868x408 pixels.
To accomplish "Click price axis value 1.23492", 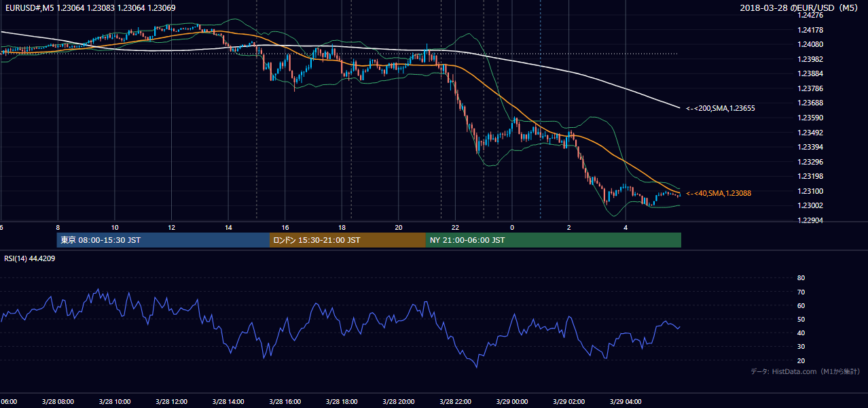I will [x=810, y=133].
